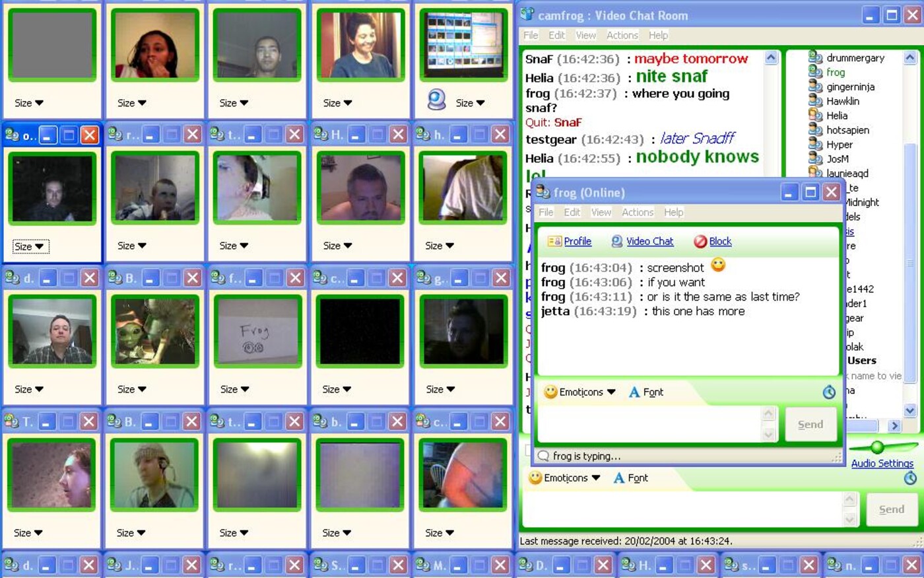Click Send button in frog chat window

click(810, 424)
